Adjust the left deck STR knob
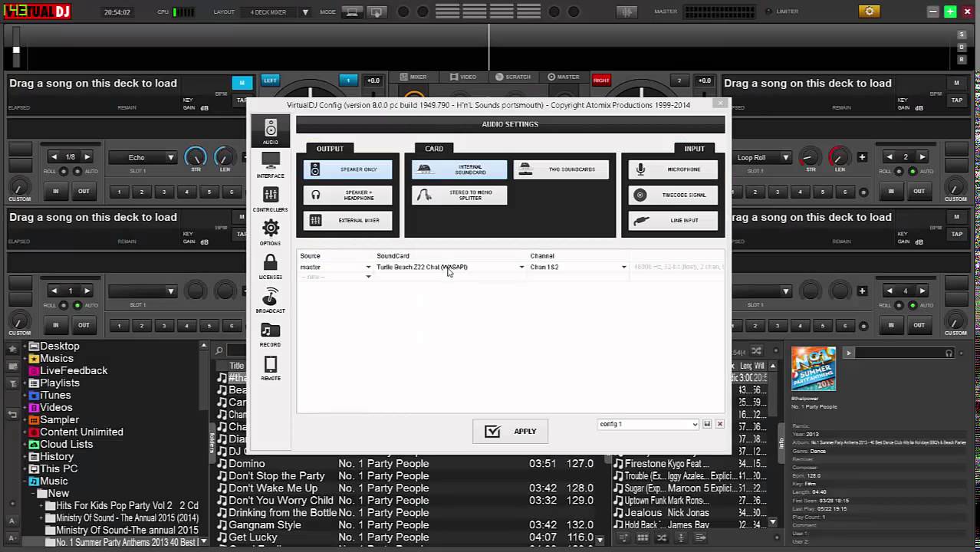 click(x=196, y=157)
